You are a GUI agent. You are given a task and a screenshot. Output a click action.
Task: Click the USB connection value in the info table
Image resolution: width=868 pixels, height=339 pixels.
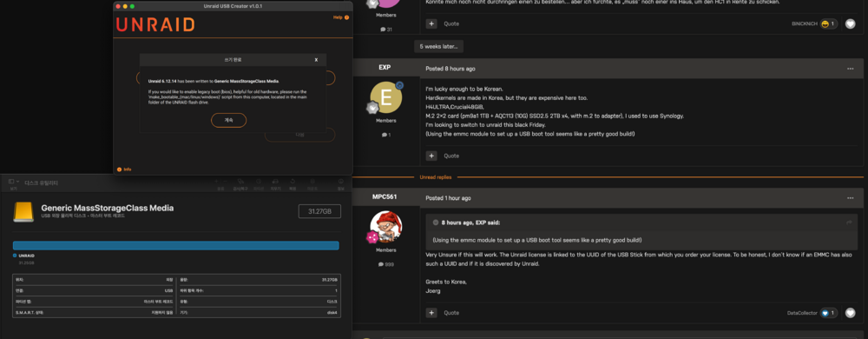click(x=169, y=290)
